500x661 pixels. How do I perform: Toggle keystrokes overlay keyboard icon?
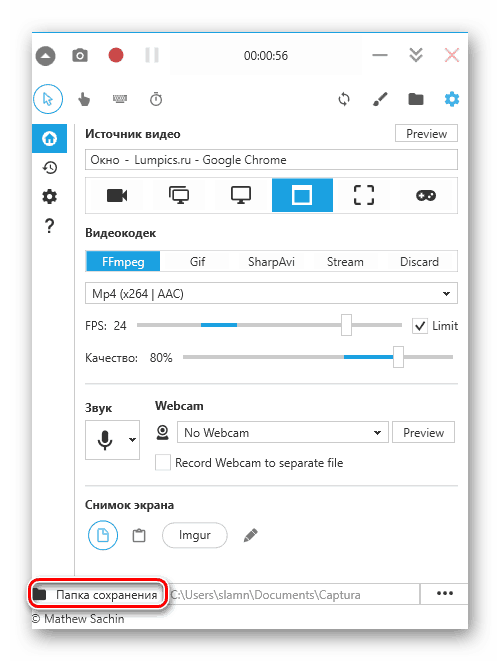[120, 99]
